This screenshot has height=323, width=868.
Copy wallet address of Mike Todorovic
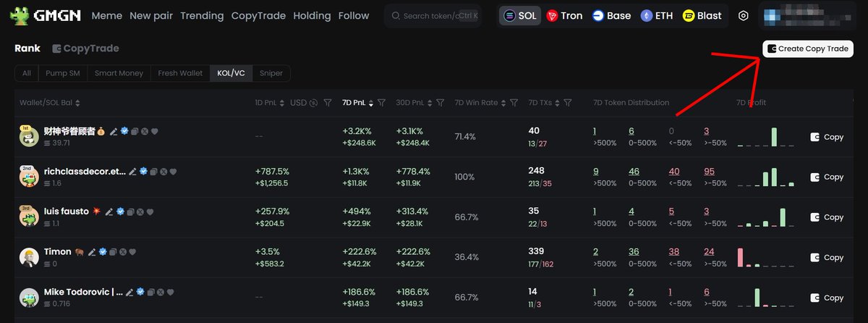pyautogui.click(x=150, y=292)
